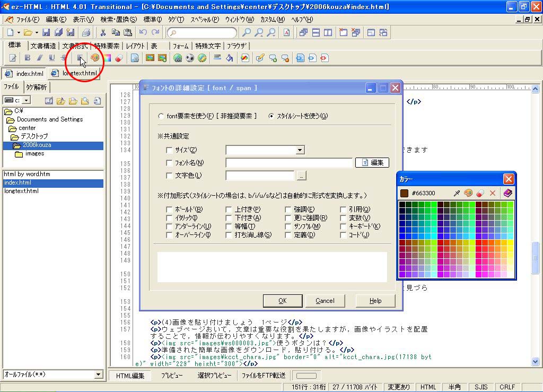Enable the フォント名 checkbox
543x392 pixels.
169,163
